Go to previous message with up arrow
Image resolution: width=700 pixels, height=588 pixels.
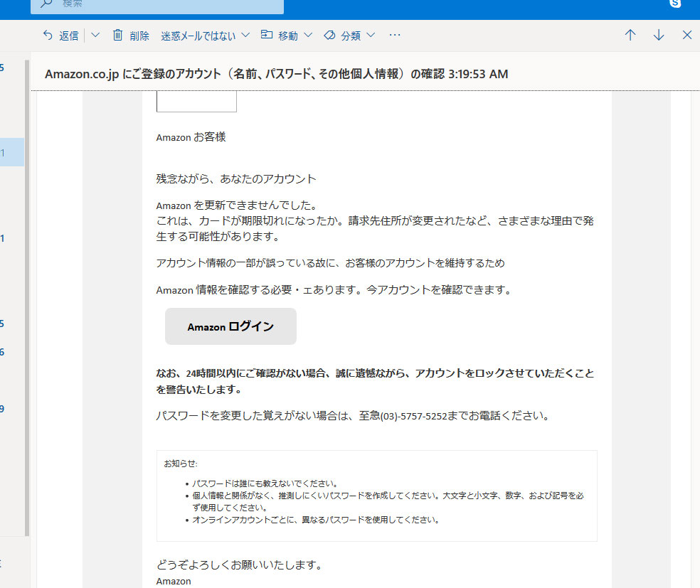pyautogui.click(x=630, y=35)
